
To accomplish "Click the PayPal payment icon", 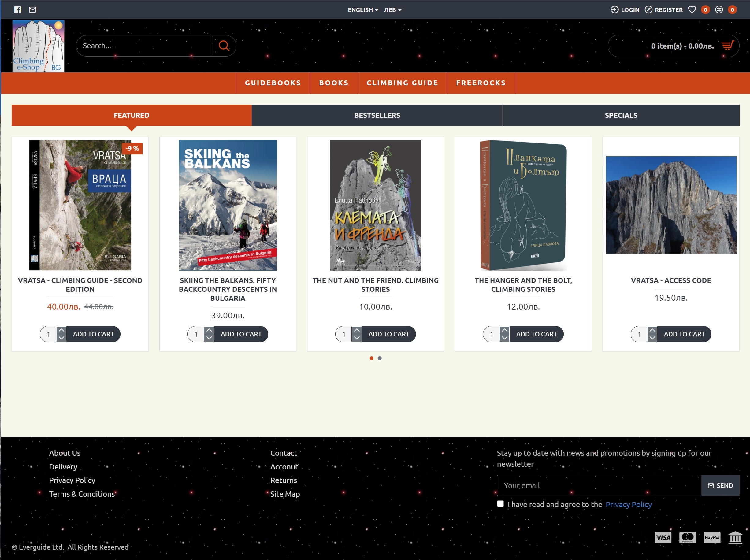I will (712, 537).
